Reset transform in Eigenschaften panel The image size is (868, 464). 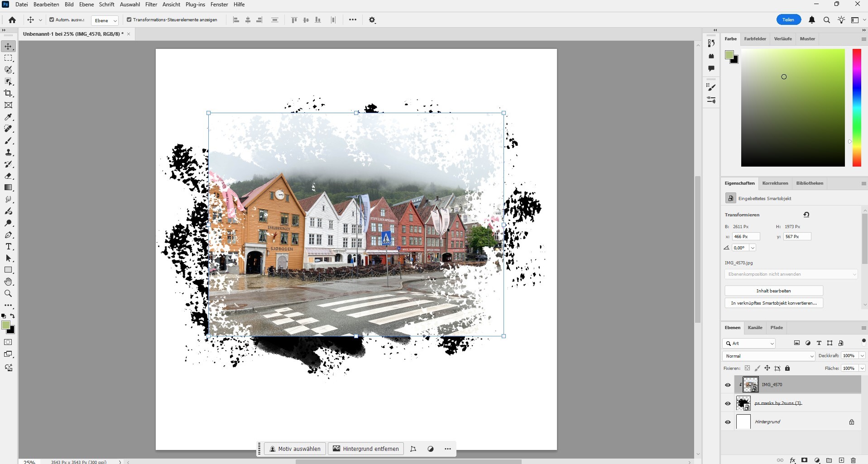pyautogui.click(x=806, y=215)
